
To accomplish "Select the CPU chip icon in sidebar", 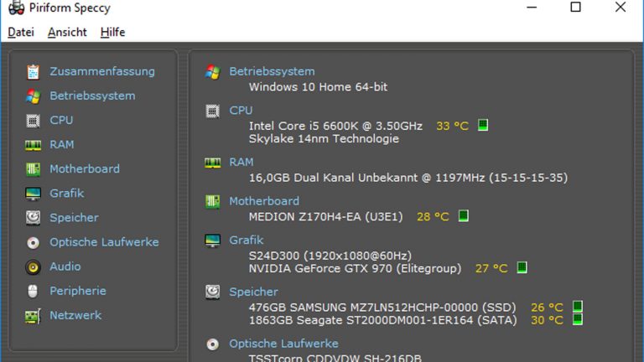I will (x=33, y=121).
